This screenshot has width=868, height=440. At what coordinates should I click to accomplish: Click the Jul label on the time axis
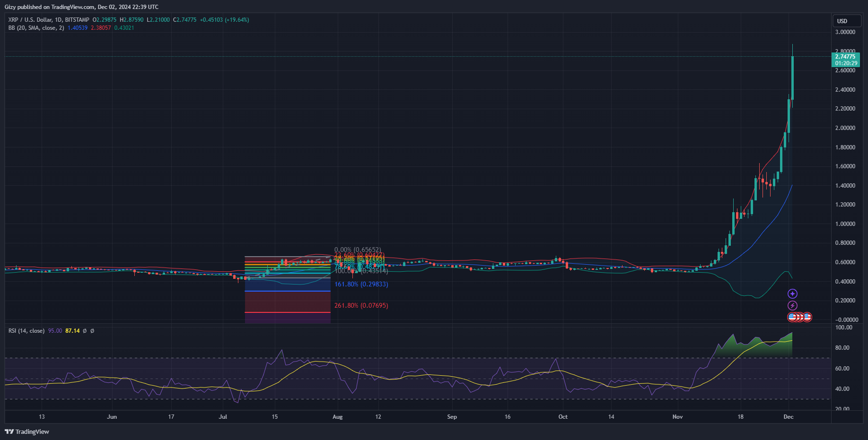click(223, 417)
